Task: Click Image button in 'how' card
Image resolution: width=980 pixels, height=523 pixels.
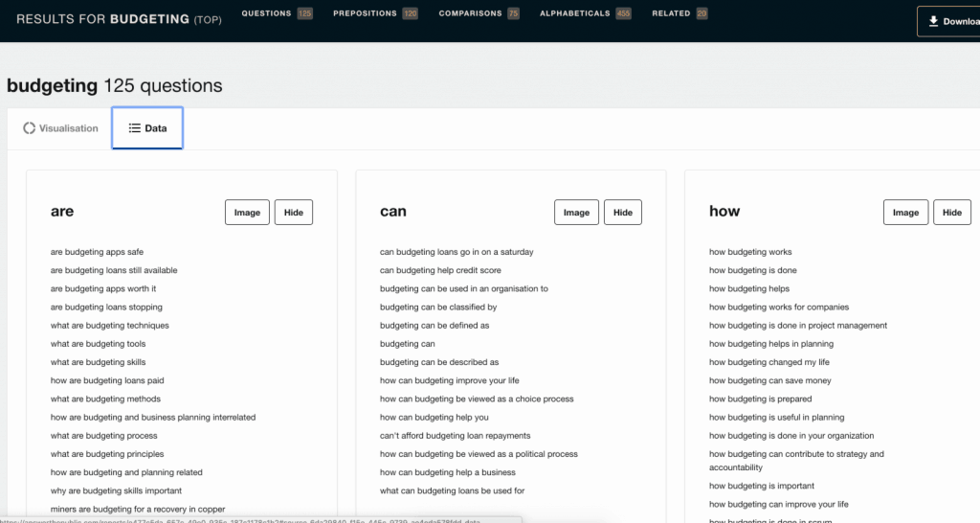Action: point(905,212)
